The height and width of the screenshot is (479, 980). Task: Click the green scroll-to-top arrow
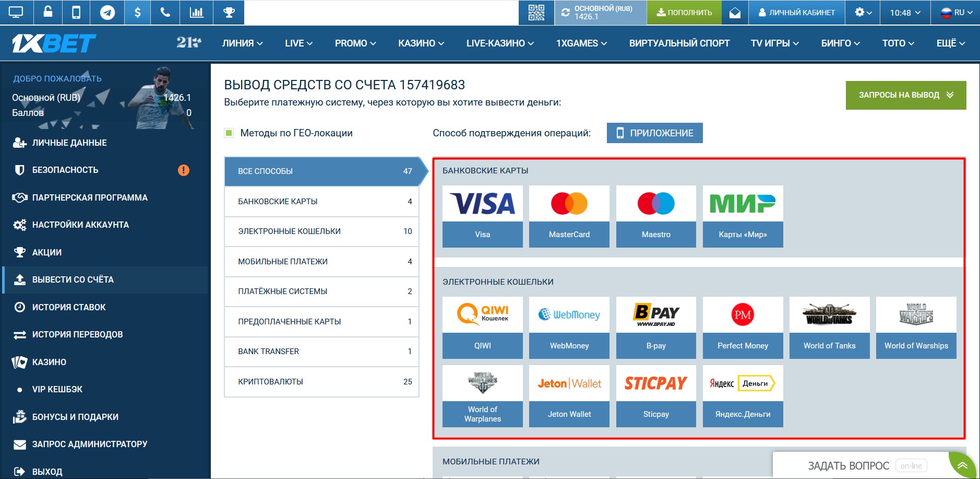coord(962,465)
